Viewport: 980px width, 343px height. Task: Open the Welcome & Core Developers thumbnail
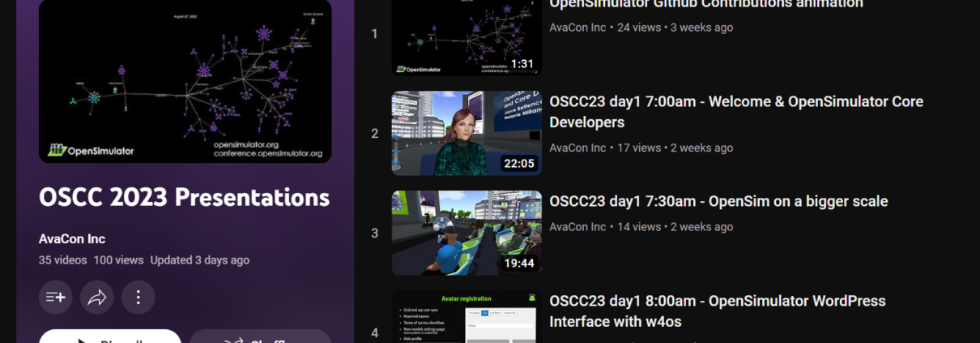click(x=467, y=133)
